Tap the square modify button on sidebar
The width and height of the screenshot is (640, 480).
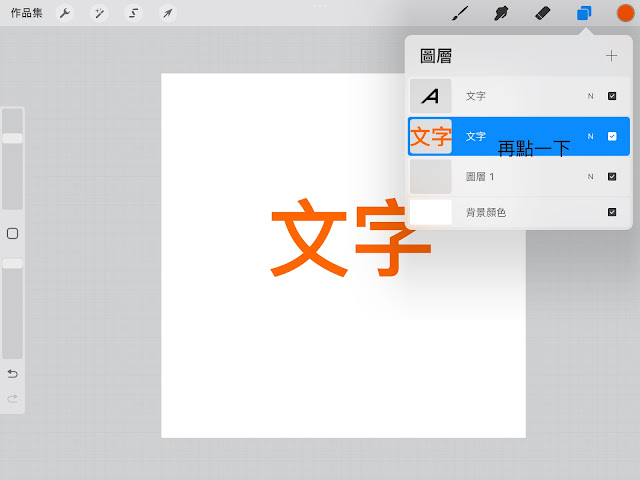pyautogui.click(x=13, y=233)
